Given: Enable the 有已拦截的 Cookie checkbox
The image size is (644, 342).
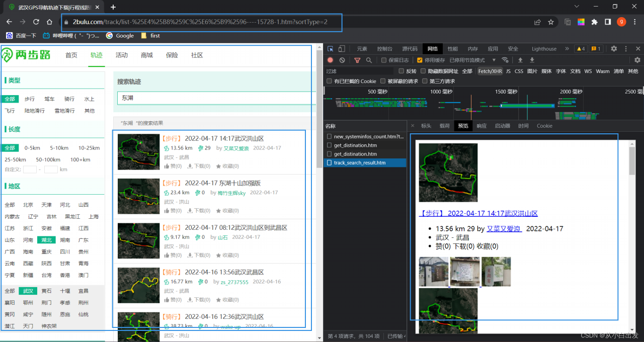Looking at the screenshot, I should [330, 81].
